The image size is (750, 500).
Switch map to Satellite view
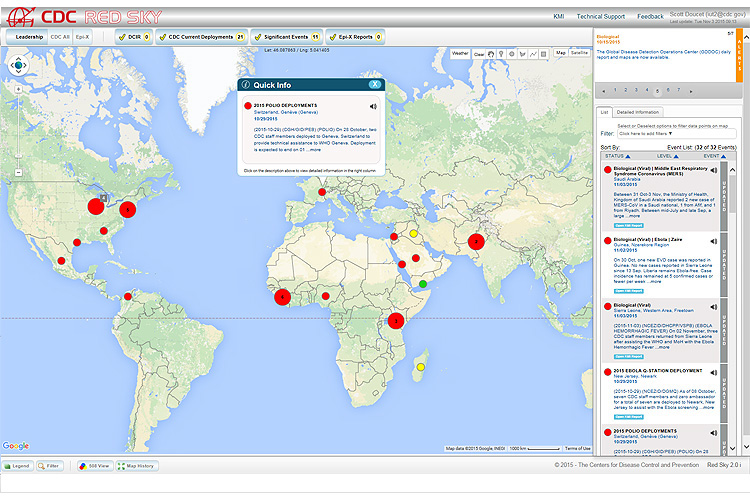(x=579, y=52)
